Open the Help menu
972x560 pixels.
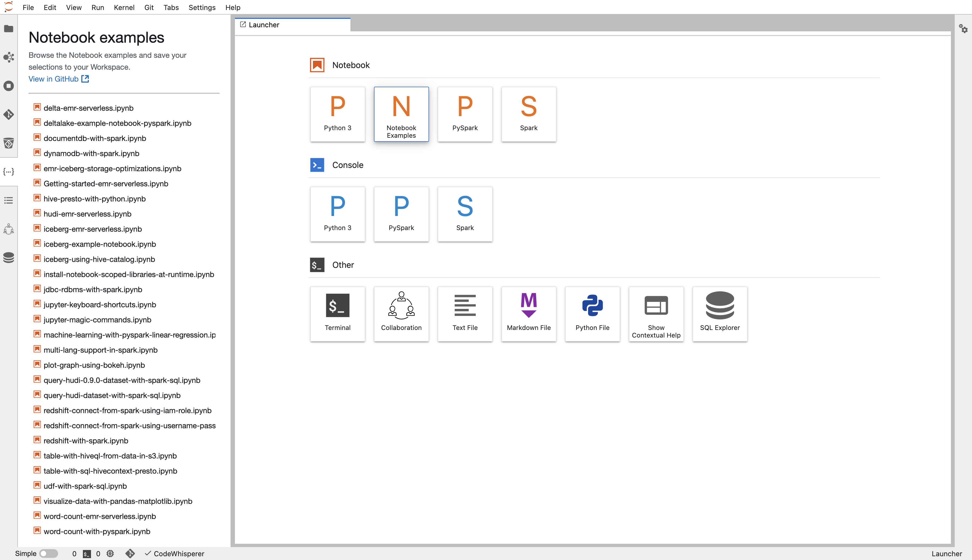(233, 7)
